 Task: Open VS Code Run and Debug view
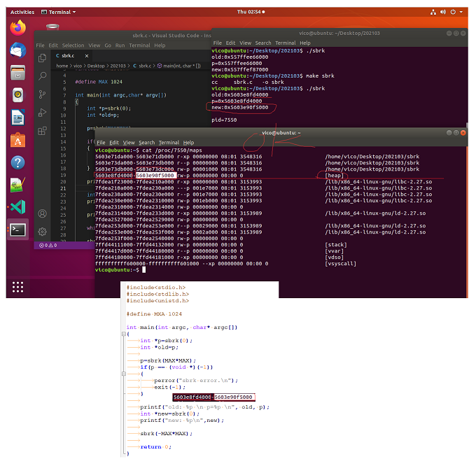pyautogui.click(x=43, y=113)
